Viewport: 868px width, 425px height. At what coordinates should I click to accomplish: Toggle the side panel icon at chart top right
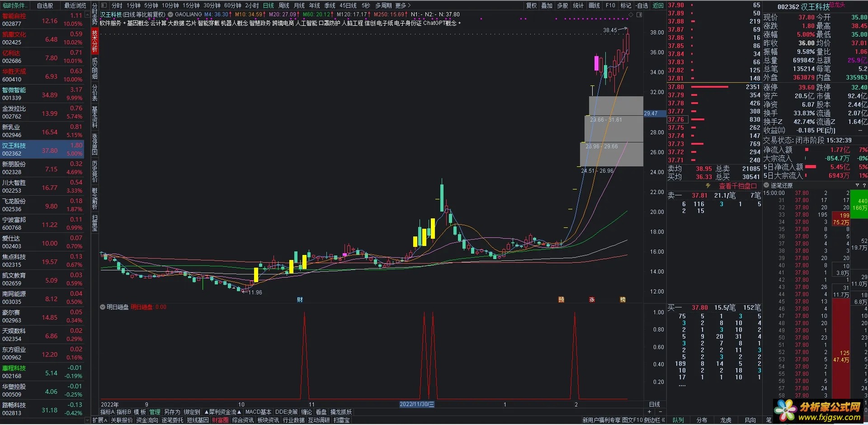click(x=639, y=14)
